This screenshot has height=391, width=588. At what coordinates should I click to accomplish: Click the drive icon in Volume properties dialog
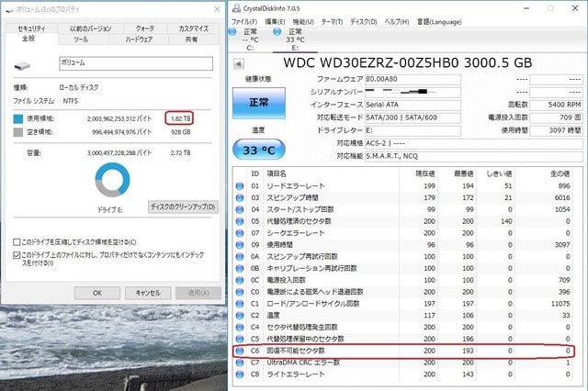22,66
